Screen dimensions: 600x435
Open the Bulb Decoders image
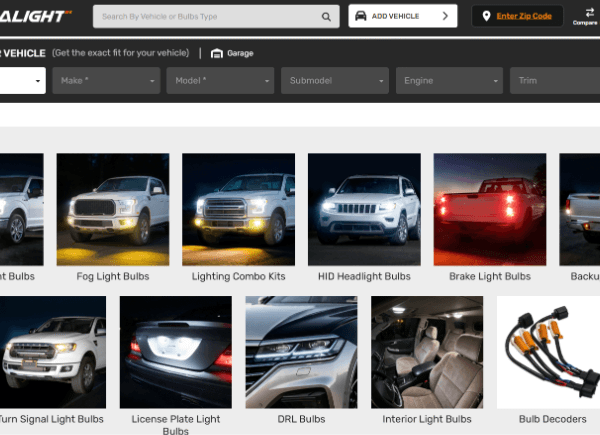point(548,352)
